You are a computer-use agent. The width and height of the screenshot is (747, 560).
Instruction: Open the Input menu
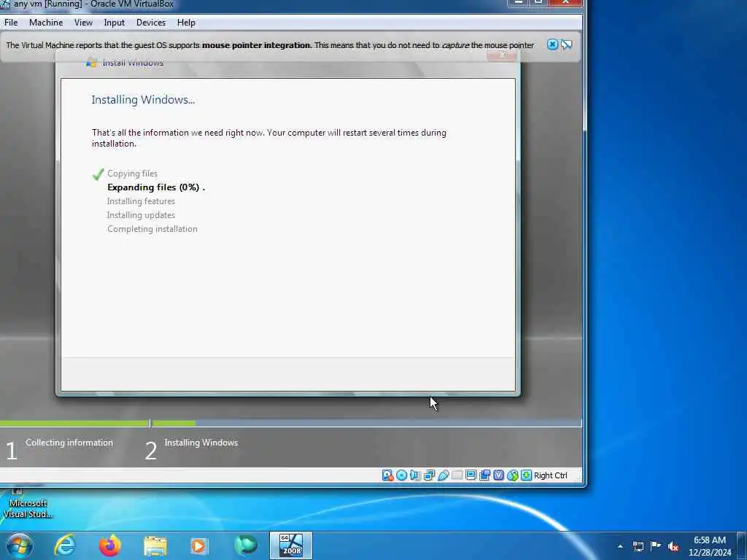(x=115, y=23)
